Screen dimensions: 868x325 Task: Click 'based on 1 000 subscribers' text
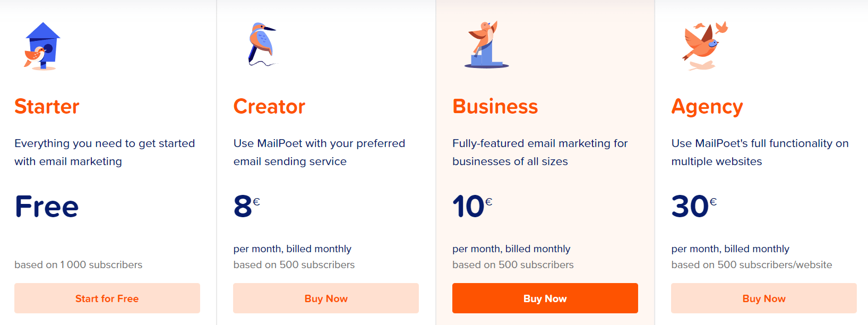(x=79, y=264)
